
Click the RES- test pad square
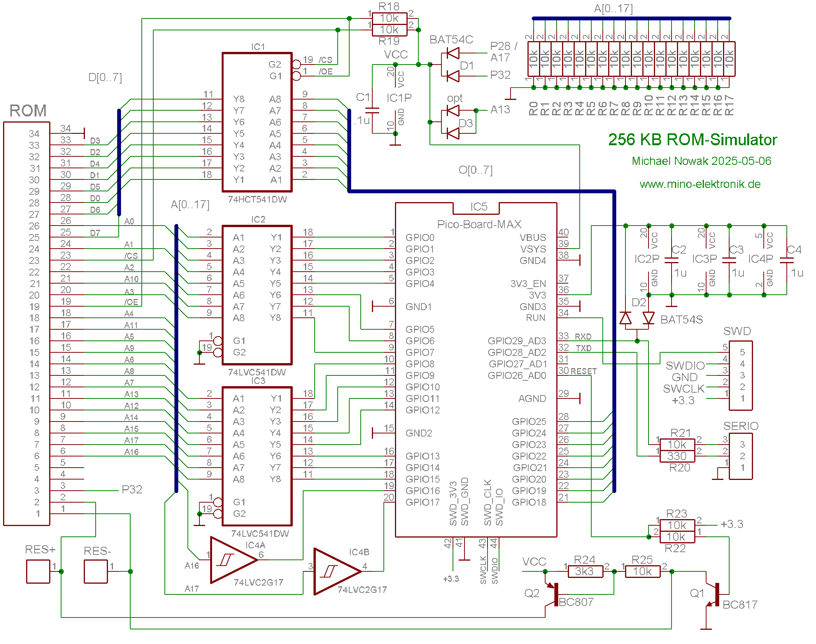tap(96, 571)
